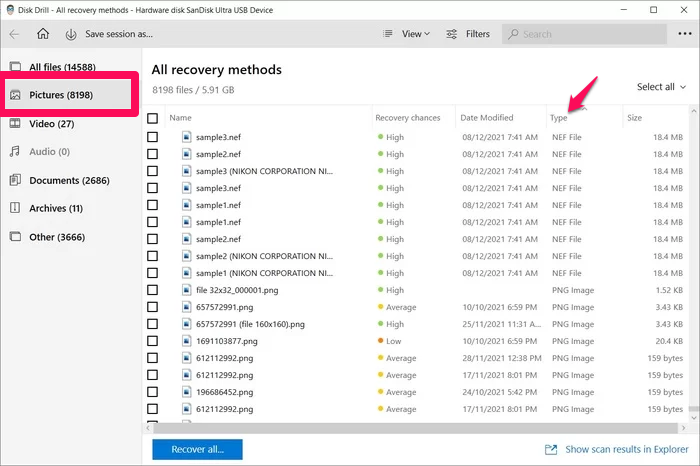Check box for sample1 (NIKON CORPORATION NI...

pos(153,273)
